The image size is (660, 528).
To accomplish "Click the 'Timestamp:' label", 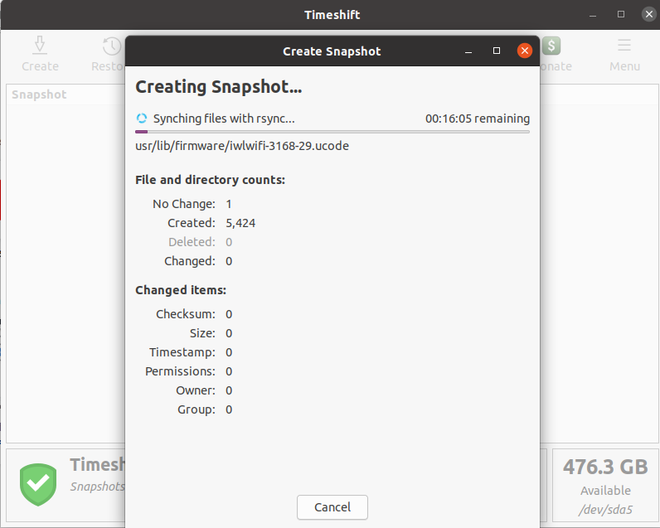I will [x=182, y=352].
